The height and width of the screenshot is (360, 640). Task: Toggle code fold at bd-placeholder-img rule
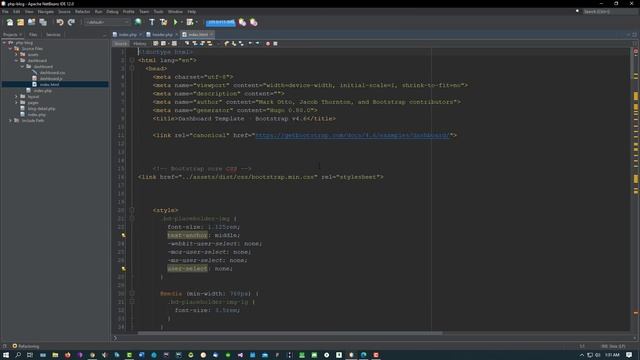coord(132,219)
